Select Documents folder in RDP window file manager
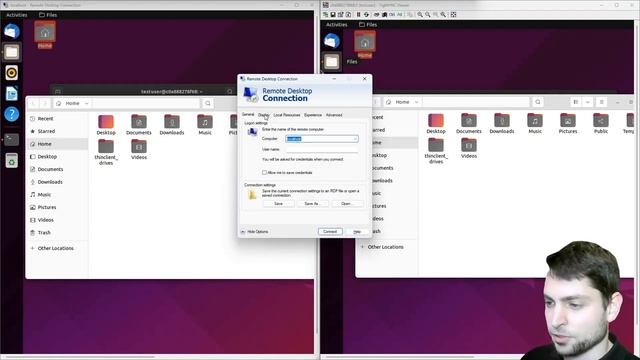The height and width of the screenshot is (360, 640). pyautogui.click(x=139, y=125)
